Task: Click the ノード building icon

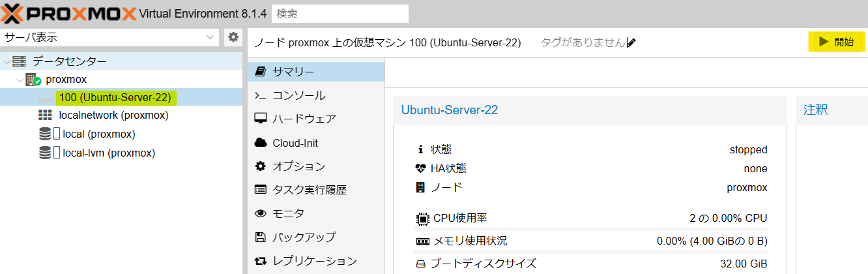Action: pyautogui.click(x=420, y=187)
